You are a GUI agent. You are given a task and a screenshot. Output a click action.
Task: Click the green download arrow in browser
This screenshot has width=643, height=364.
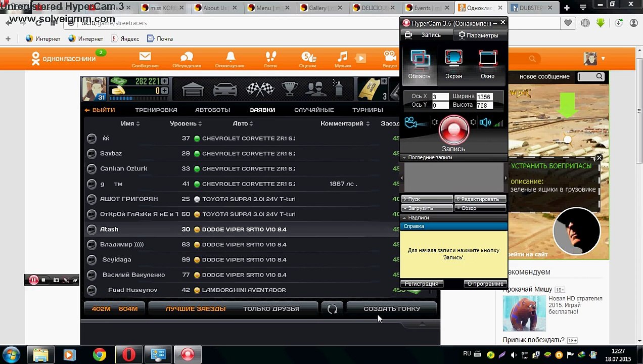[601, 23]
